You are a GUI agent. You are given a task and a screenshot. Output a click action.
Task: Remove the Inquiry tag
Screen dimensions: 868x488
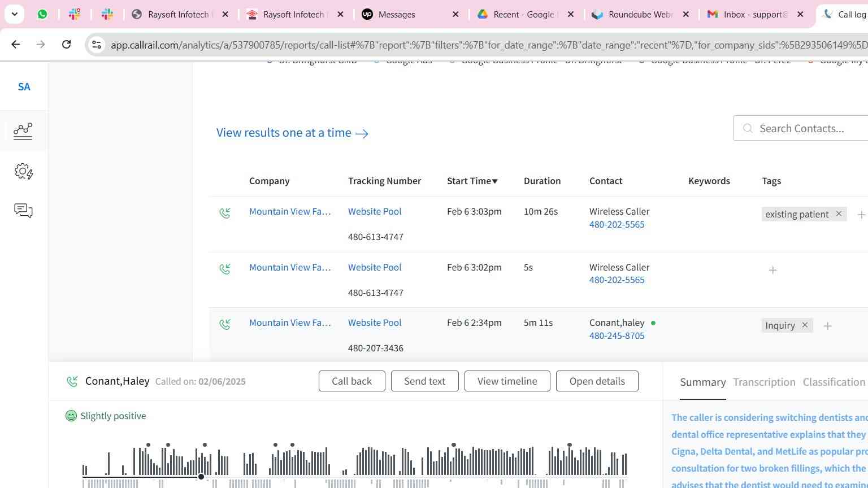(805, 325)
